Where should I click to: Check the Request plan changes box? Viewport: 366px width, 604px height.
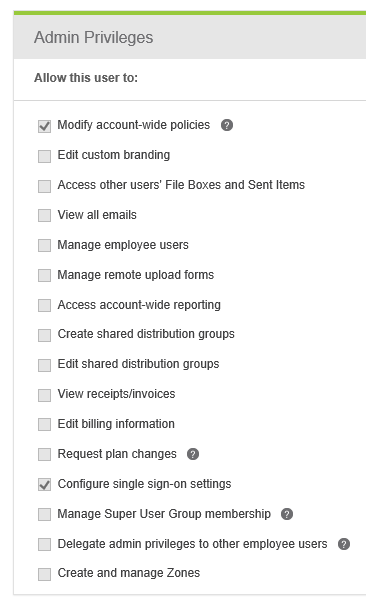coord(44,455)
